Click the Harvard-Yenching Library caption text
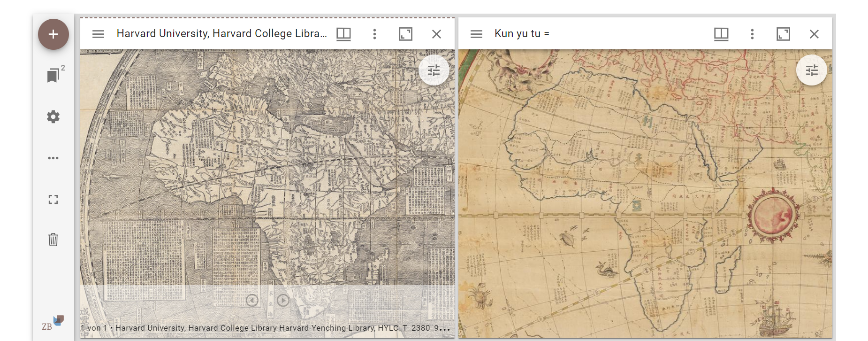The image size is (868, 341). pos(266,328)
